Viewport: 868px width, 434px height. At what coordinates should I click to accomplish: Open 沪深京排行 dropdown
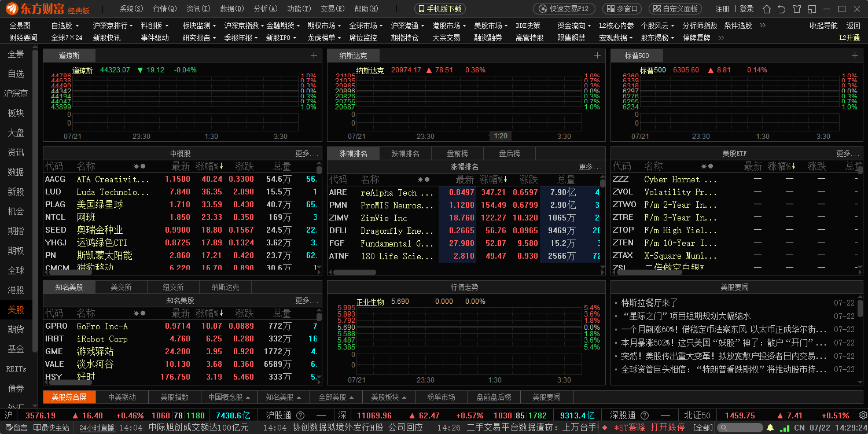113,25
